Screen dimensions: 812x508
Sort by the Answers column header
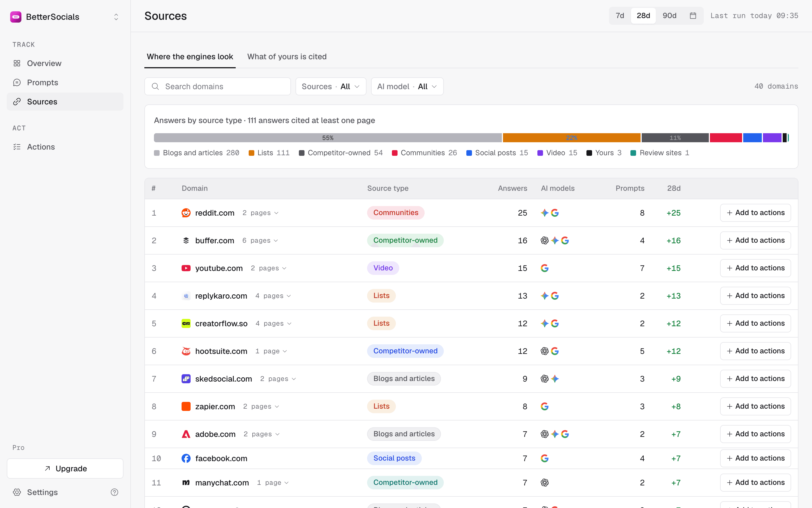pyautogui.click(x=512, y=189)
